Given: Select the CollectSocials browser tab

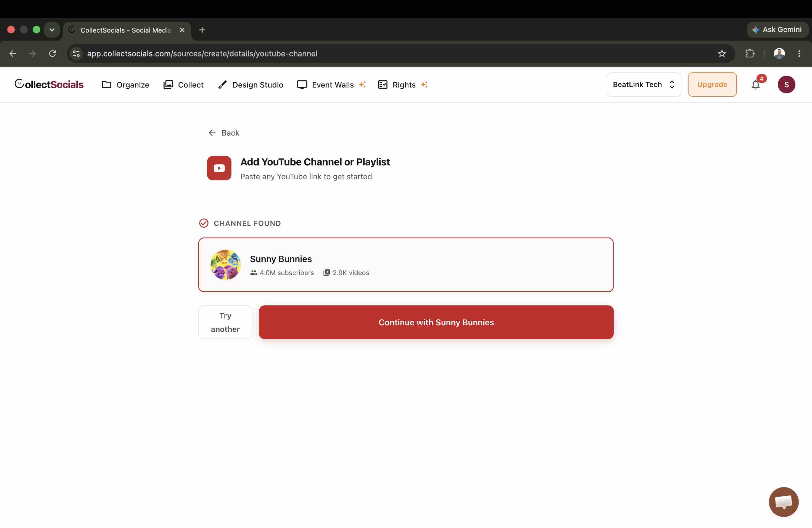Looking at the screenshot, I should (x=127, y=30).
